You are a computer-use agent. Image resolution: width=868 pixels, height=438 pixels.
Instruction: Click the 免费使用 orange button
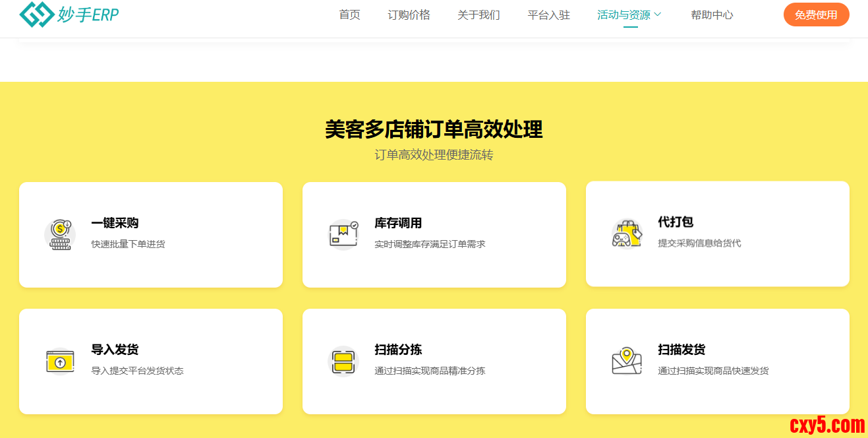[816, 15]
